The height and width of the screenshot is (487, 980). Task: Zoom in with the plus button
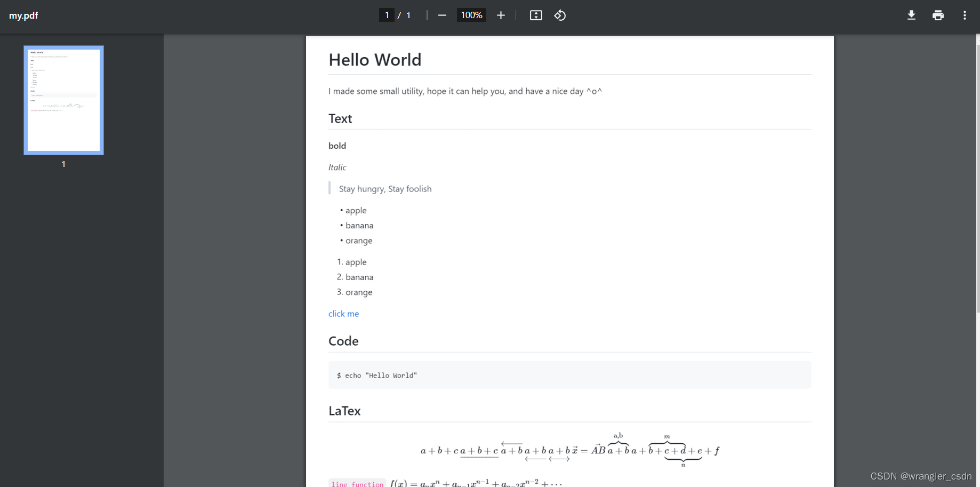coord(501,15)
